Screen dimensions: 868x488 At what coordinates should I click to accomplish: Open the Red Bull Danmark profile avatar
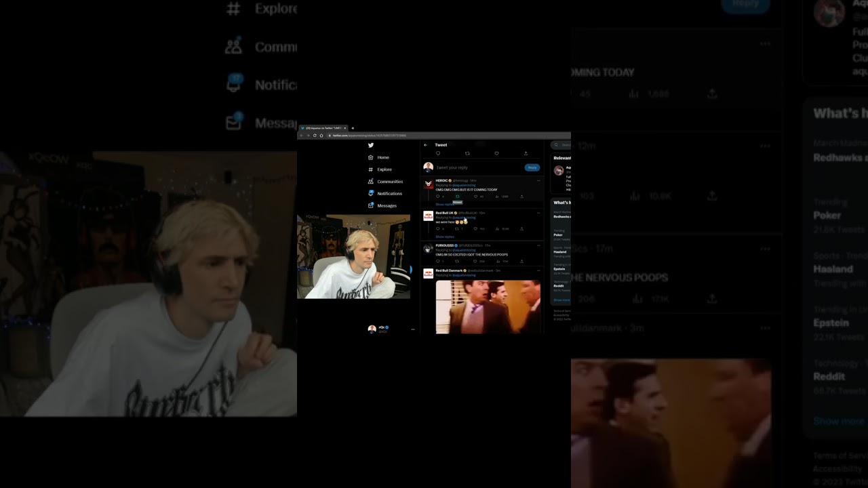pyautogui.click(x=429, y=274)
